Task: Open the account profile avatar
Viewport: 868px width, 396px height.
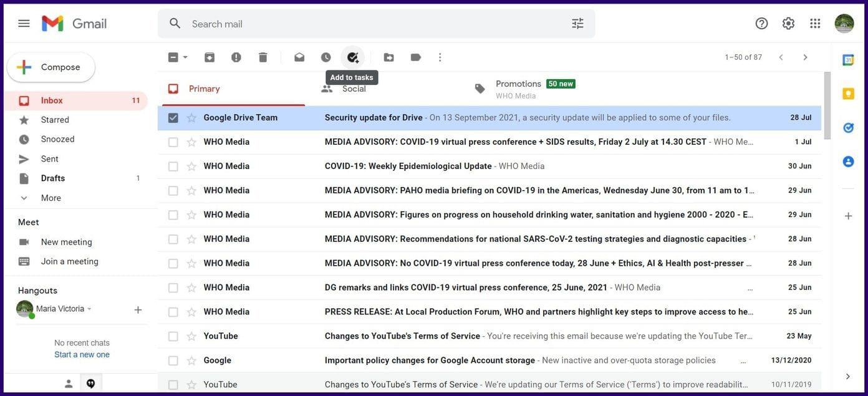Action: coord(844,24)
